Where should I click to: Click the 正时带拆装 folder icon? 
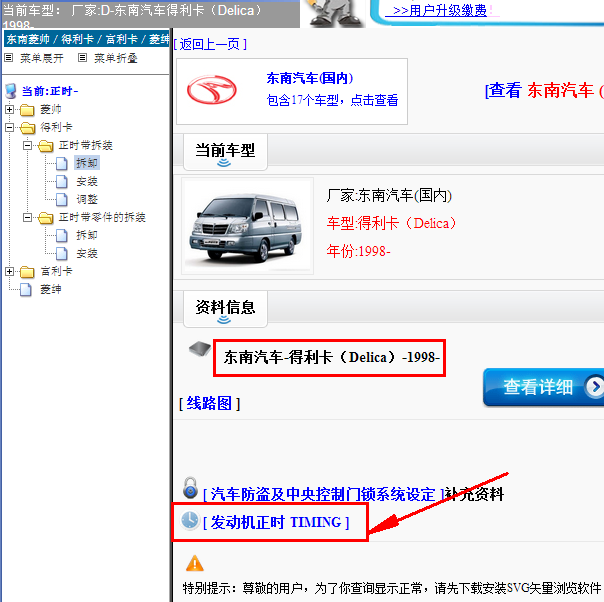coord(45,146)
